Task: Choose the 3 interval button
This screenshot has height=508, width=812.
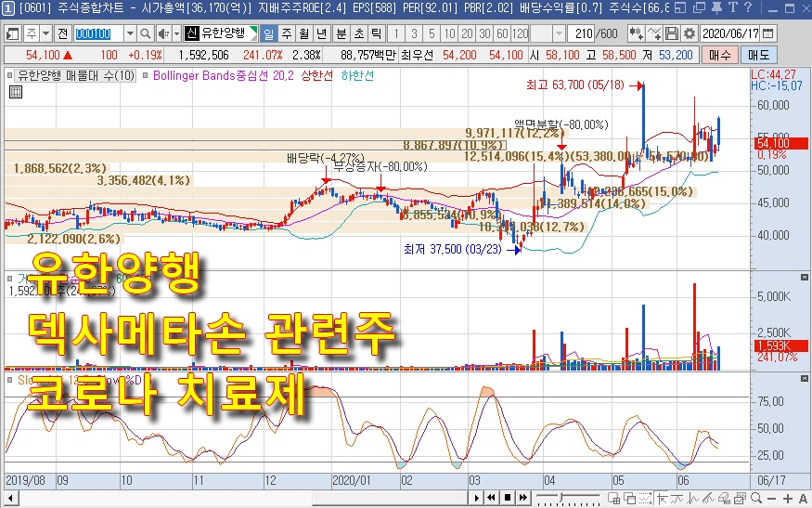Action: (414, 33)
